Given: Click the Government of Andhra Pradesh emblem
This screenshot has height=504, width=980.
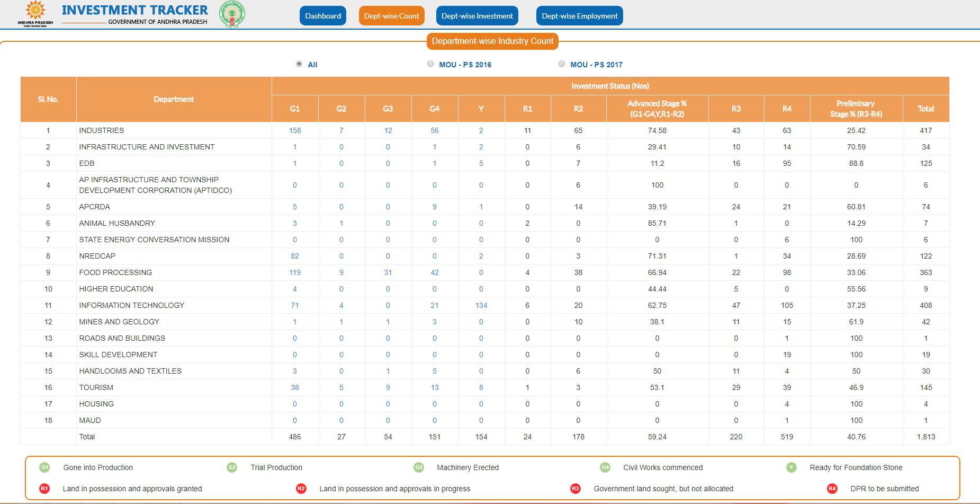Looking at the screenshot, I should tap(232, 14).
